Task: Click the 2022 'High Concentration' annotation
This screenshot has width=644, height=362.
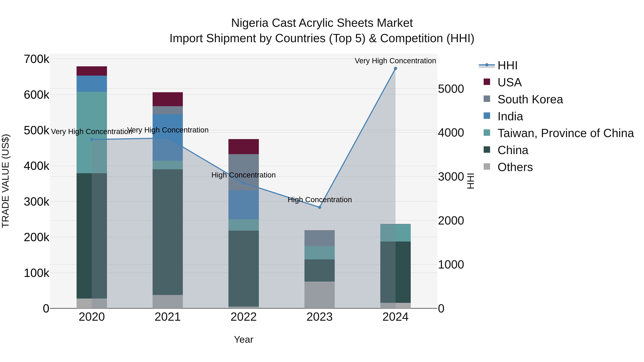Action: click(243, 175)
